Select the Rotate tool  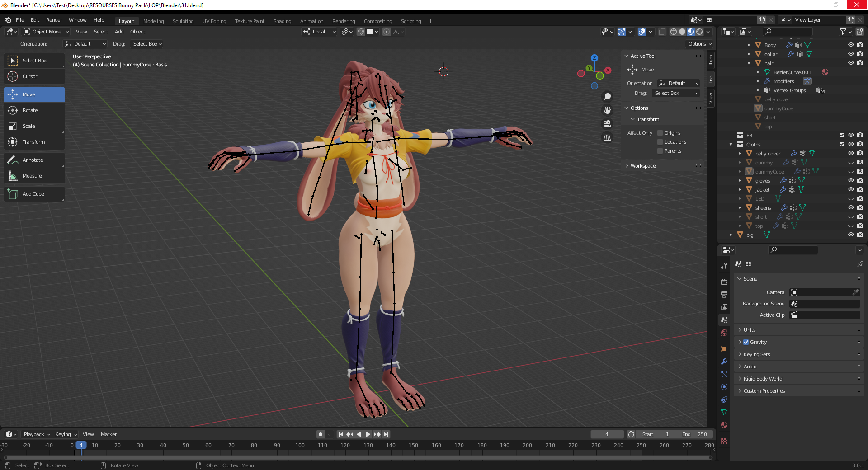[x=34, y=110]
